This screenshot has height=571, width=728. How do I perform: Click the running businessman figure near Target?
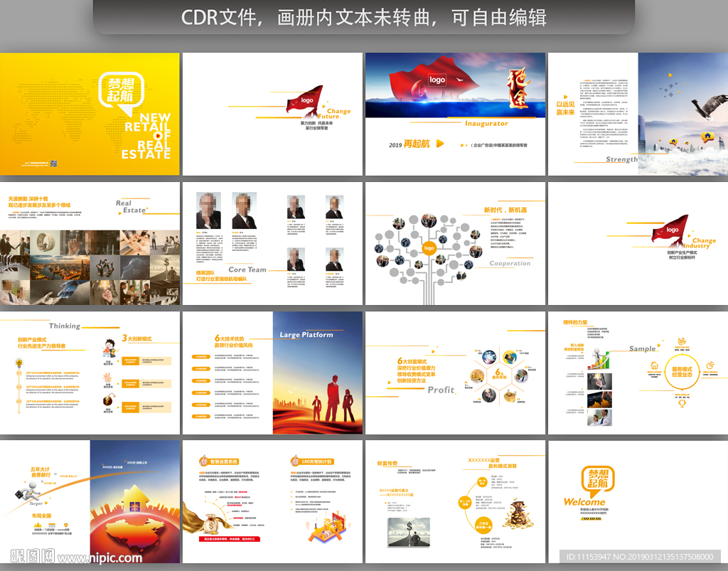(x=28, y=490)
